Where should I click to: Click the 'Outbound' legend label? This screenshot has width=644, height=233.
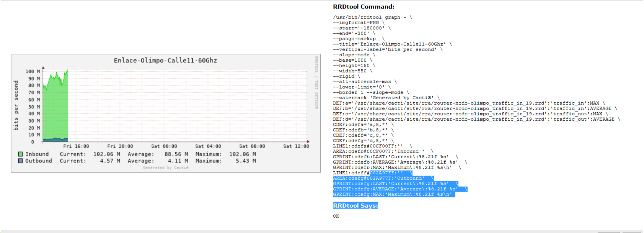[x=39, y=161]
